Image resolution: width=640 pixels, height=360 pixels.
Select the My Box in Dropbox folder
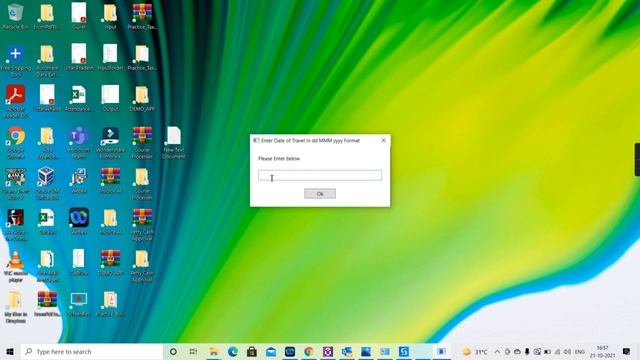(16, 307)
